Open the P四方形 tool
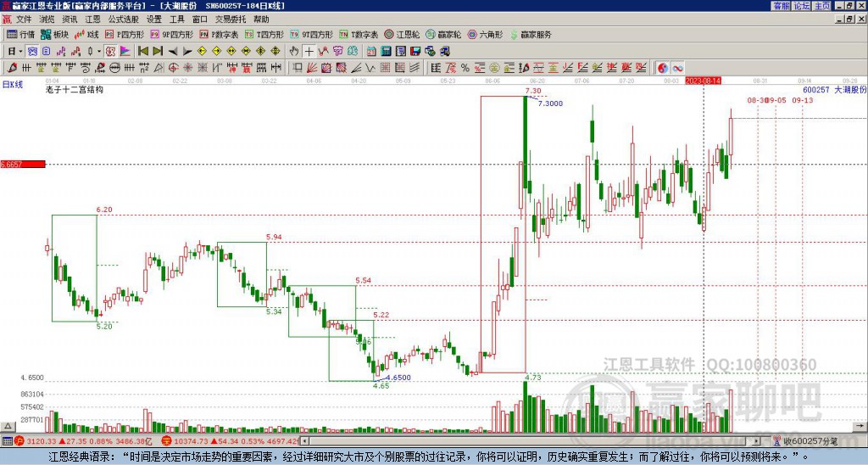 [x=125, y=34]
